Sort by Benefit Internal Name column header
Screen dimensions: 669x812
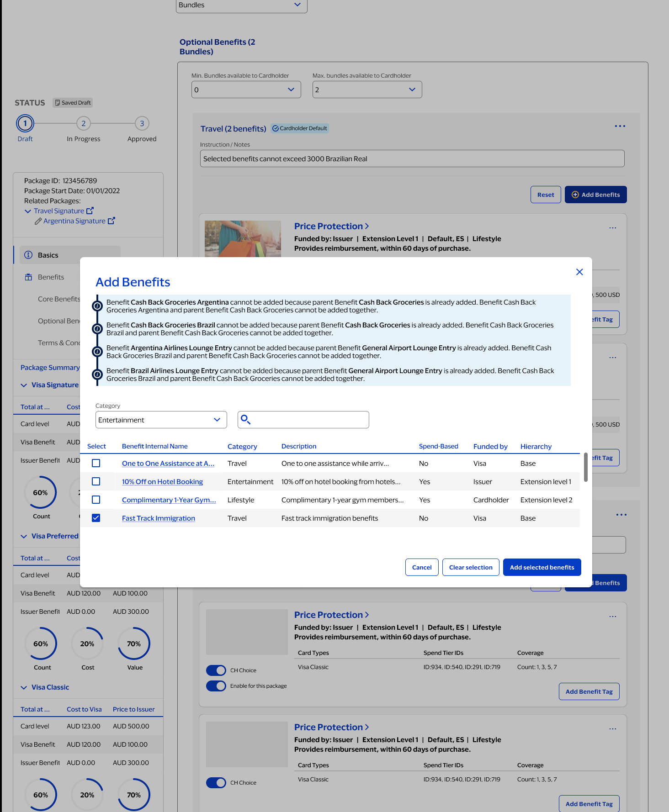tap(155, 446)
